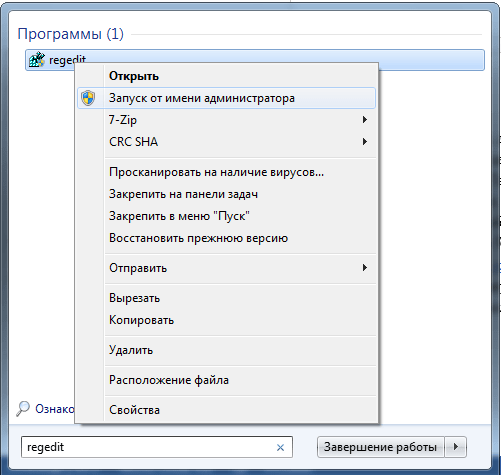Expand the CRC SHA submenu arrow
Image resolution: width=501 pixels, height=475 pixels.
coord(365,142)
